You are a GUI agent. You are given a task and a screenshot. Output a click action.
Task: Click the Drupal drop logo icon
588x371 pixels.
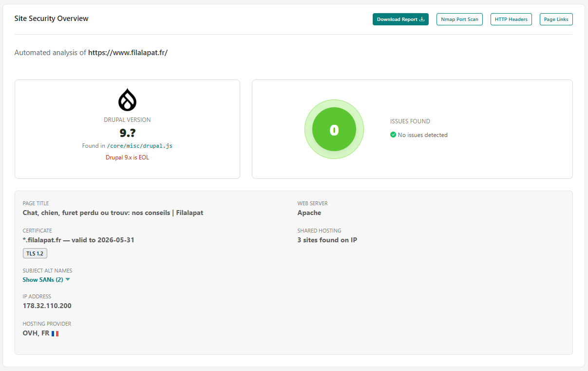coord(127,99)
